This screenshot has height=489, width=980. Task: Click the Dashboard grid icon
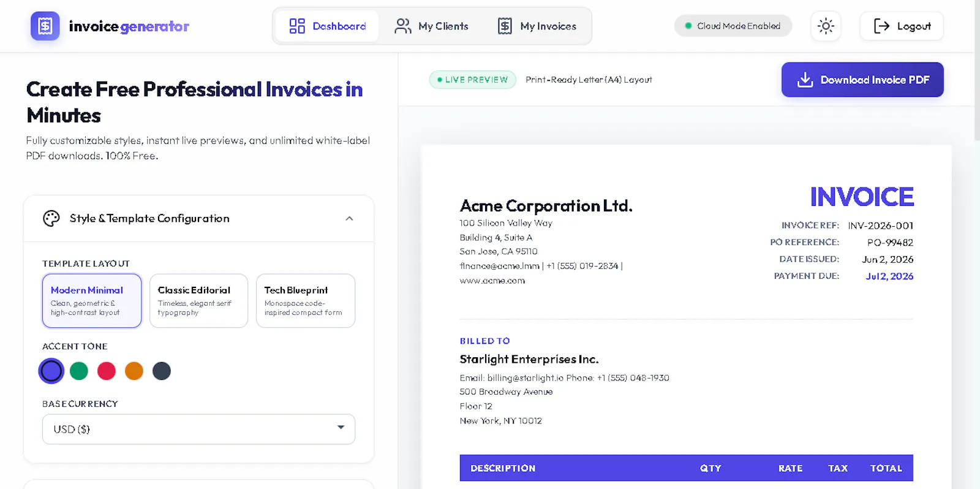click(297, 26)
